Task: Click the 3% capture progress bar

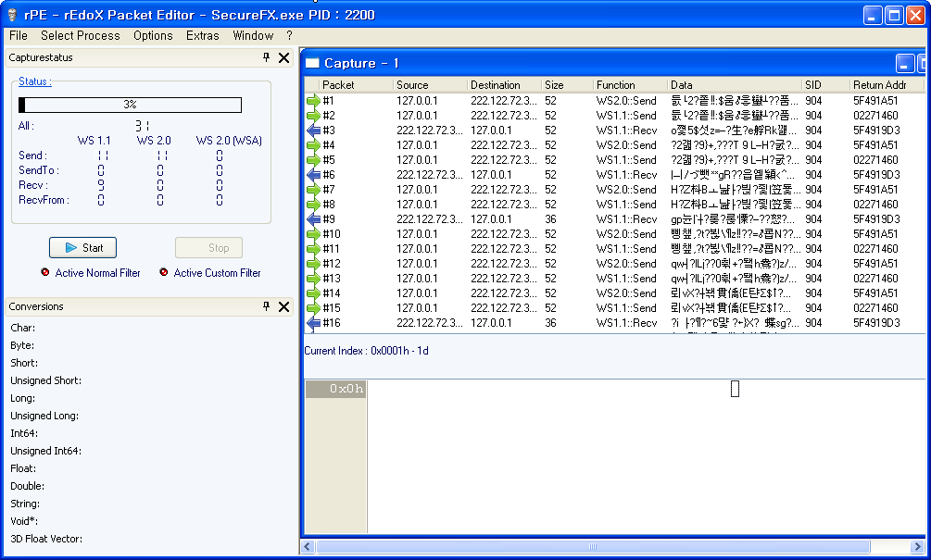Action: [x=130, y=105]
